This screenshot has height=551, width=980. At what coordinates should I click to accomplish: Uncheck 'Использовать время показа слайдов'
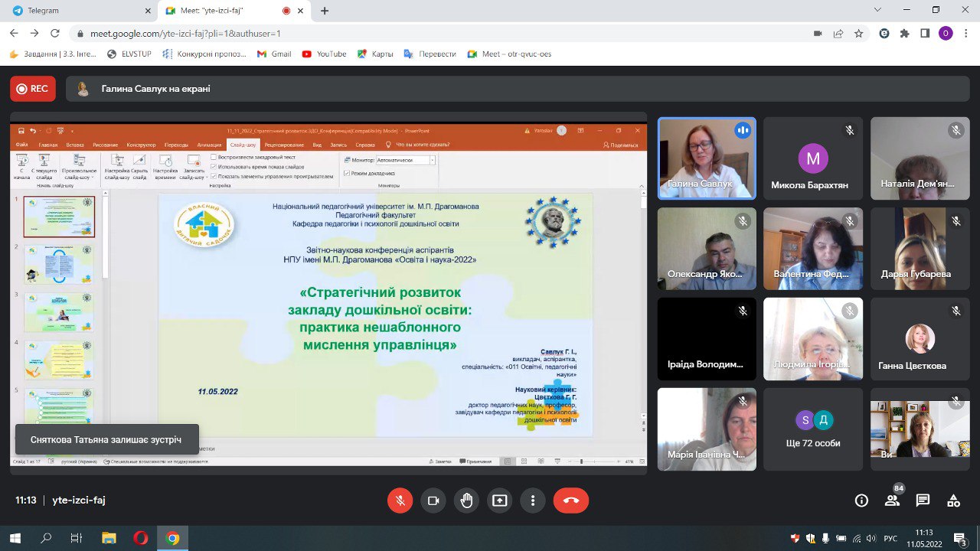213,166
